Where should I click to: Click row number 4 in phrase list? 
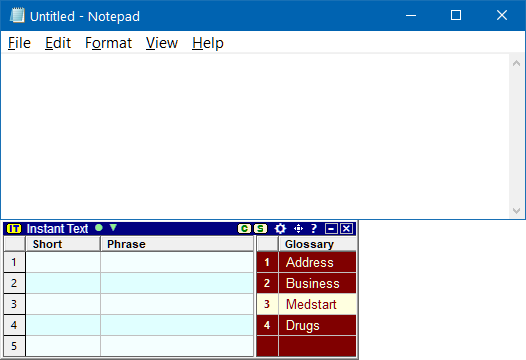pos(14,325)
